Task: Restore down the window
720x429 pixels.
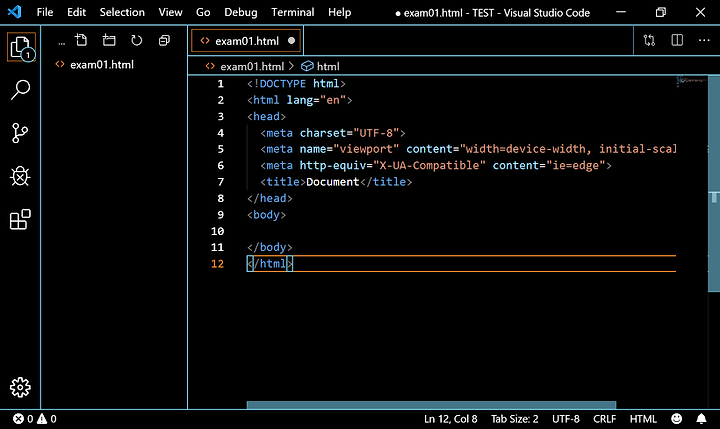Action: pos(660,12)
